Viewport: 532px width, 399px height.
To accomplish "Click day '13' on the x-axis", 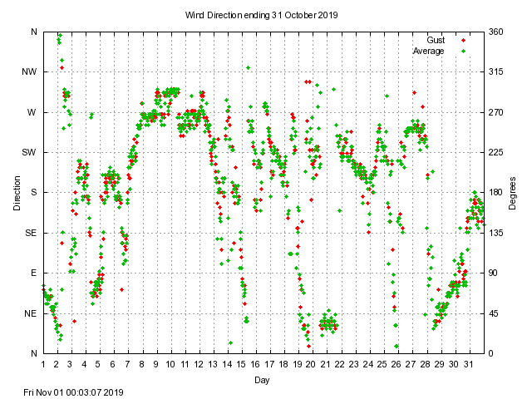I will (x=213, y=364).
